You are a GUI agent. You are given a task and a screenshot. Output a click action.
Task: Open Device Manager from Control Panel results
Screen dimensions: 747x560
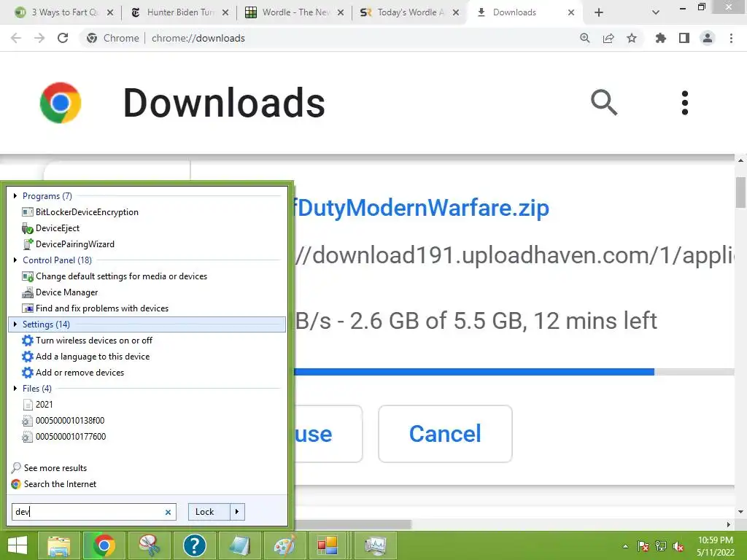66,292
